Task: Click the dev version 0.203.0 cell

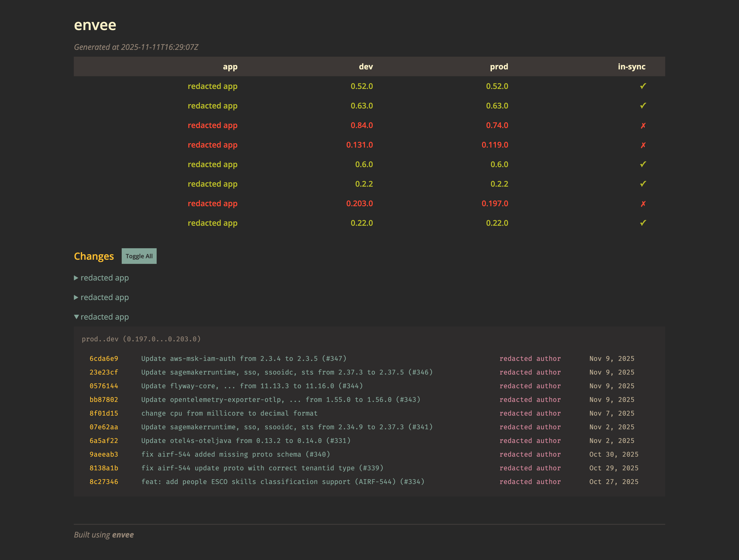Action: click(359, 203)
